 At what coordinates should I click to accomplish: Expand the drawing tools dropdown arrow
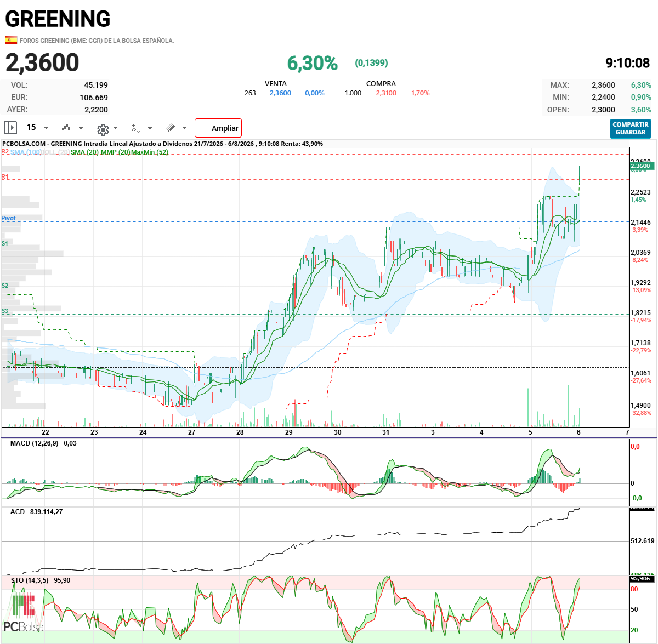point(184,128)
